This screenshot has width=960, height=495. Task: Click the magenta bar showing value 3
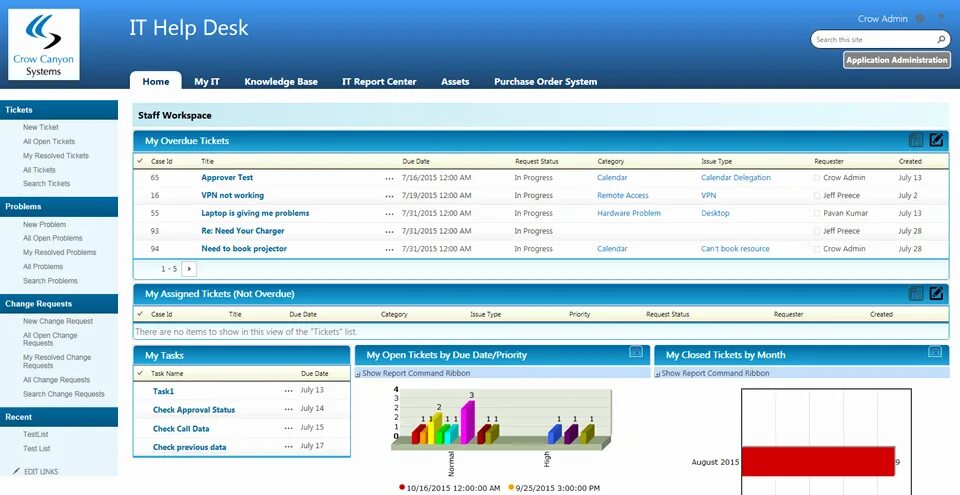point(467,421)
